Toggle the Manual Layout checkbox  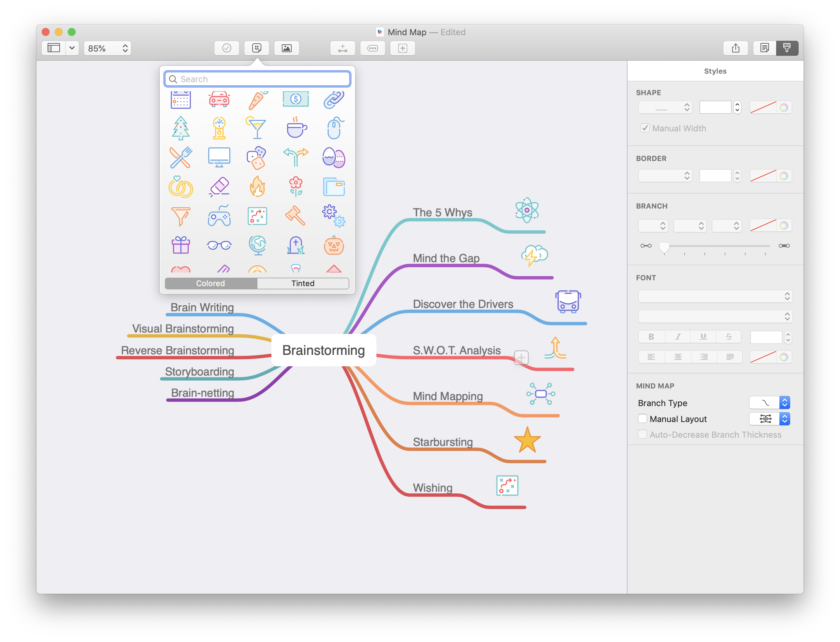point(642,419)
